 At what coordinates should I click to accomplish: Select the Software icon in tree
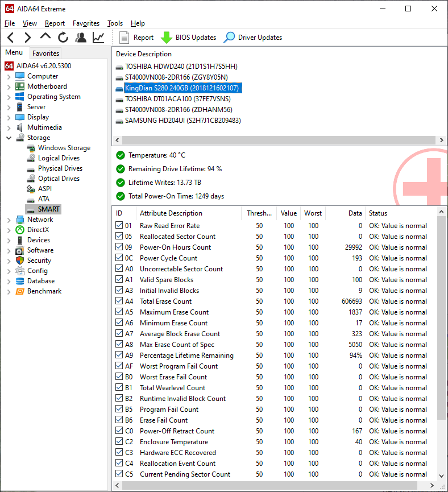coord(20,250)
